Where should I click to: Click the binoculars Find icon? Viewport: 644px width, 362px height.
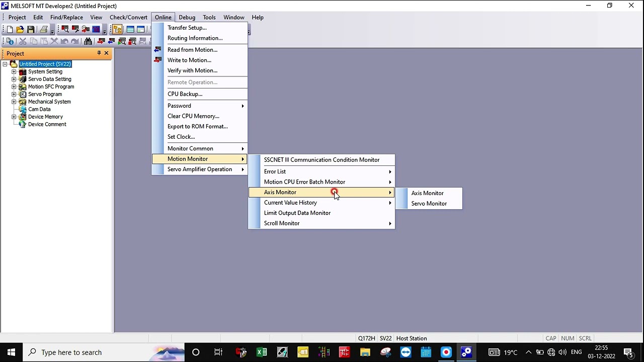tap(88, 41)
